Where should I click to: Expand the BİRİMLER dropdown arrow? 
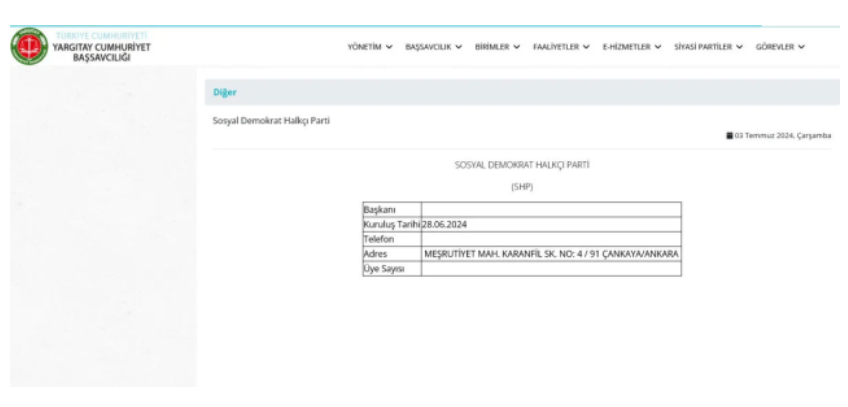(517, 47)
